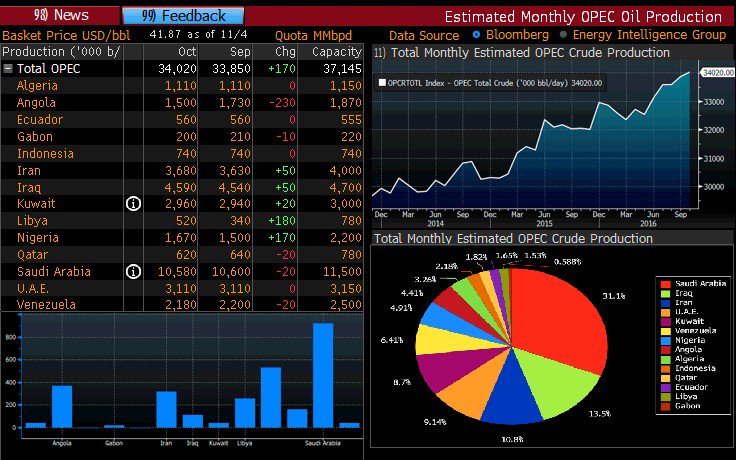736x460 pixels.
Task: Open the 99) Feedback button
Action: coord(183,16)
